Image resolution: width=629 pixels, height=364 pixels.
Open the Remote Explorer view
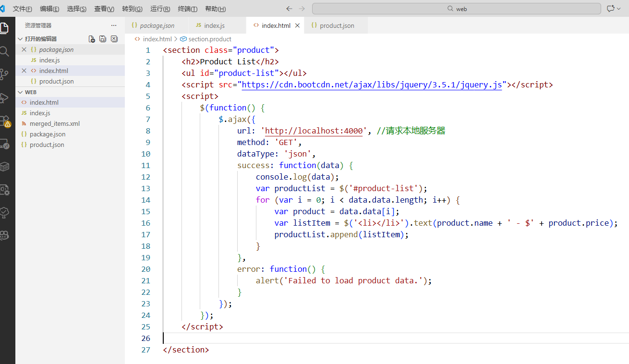coord(4,144)
